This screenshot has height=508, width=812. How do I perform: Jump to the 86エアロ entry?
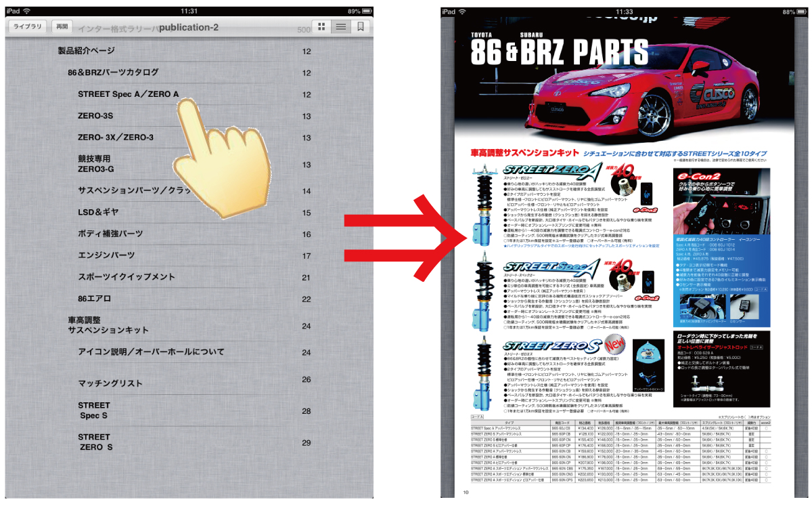point(95,299)
